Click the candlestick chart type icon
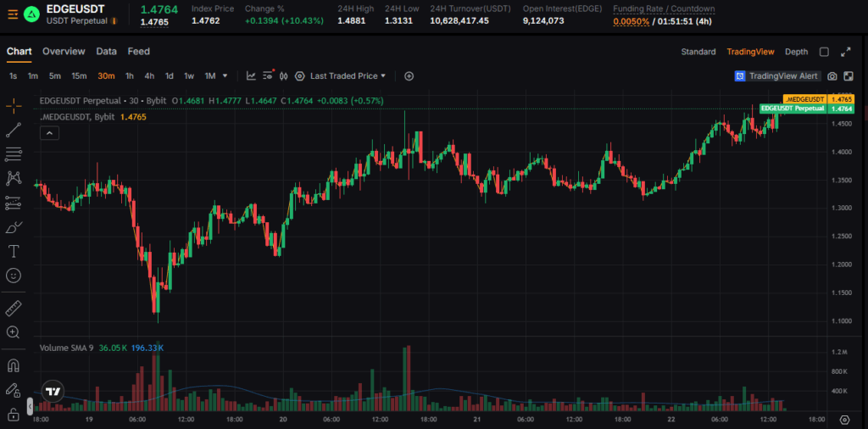The image size is (868, 429). [284, 76]
